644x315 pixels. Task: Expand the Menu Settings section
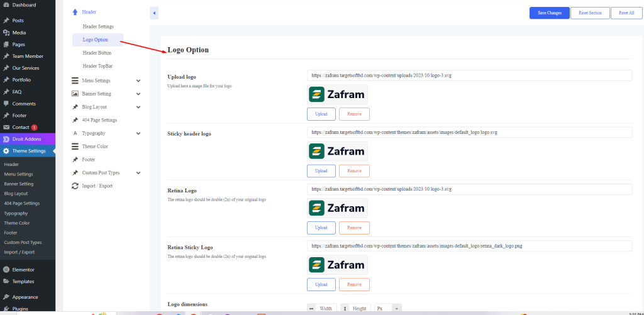click(138, 80)
